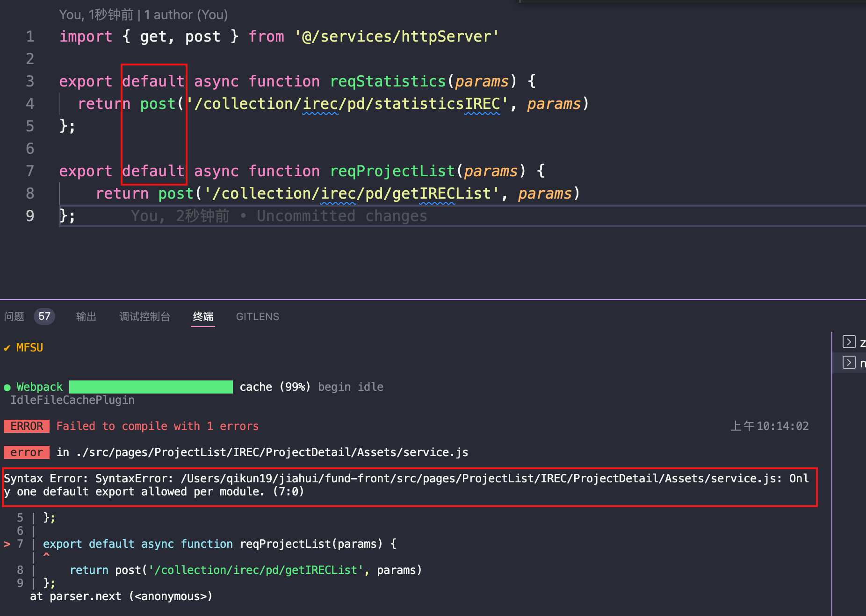The width and height of the screenshot is (866, 616).
Task: Open the 调试控制台 debug console tab
Action: pyautogui.click(x=144, y=316)
